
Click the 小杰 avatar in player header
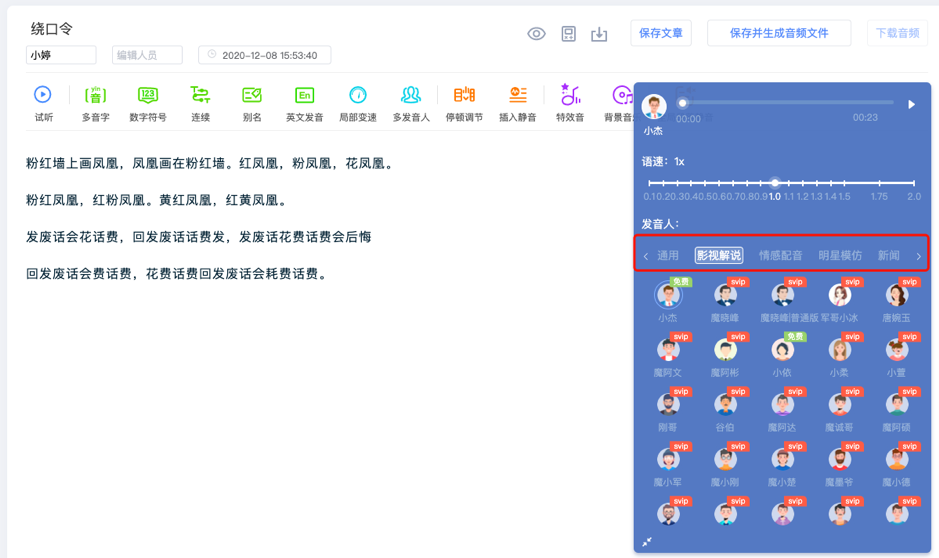[654, 107]
